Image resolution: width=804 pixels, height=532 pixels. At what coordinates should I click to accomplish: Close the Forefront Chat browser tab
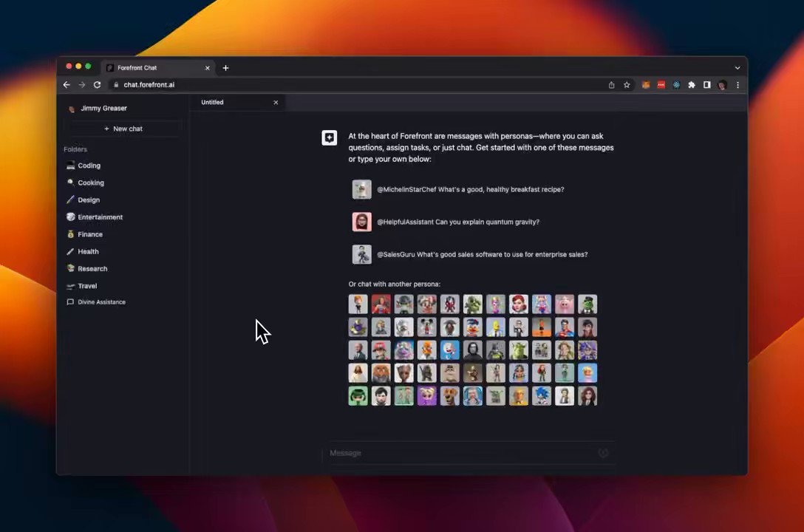point(207,68)
